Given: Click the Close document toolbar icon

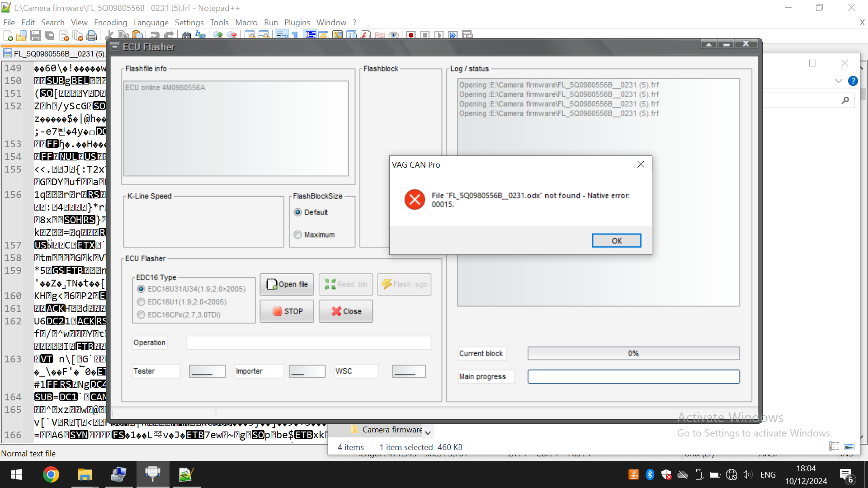Looking at the screenshot, I should coord(64,35).
